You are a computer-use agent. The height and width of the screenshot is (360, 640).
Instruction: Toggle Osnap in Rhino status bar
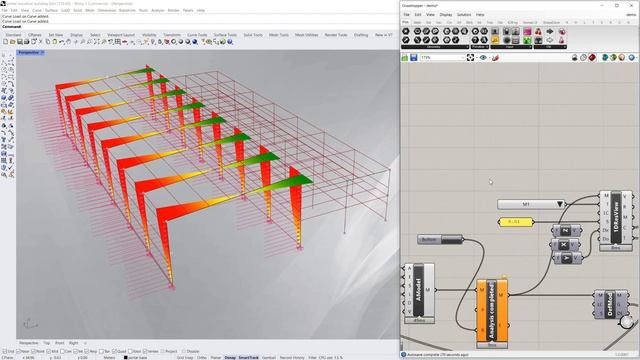[x=230, y=358]
